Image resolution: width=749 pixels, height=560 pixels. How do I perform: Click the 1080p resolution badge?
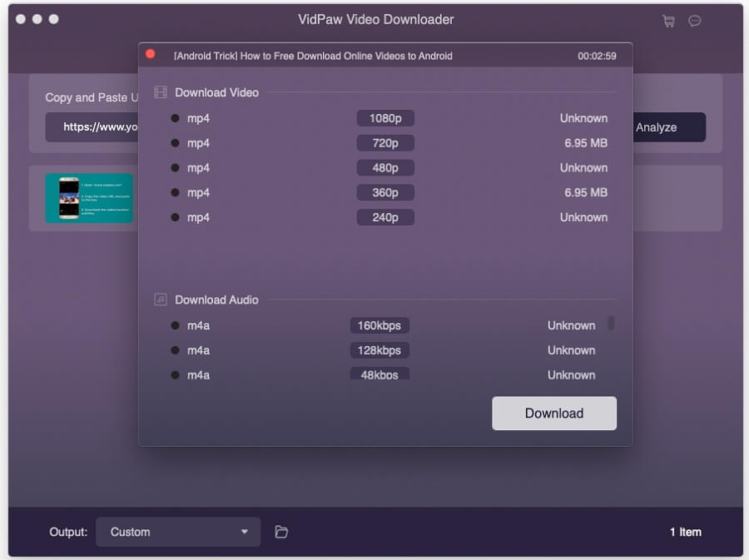click(x=385, y=118)
